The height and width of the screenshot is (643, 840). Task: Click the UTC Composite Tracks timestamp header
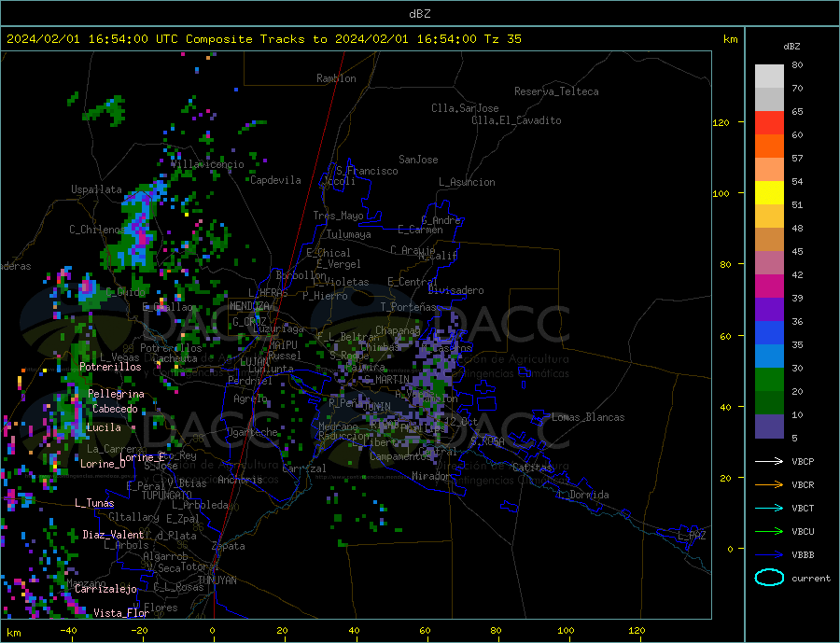[x=263, y=39]
